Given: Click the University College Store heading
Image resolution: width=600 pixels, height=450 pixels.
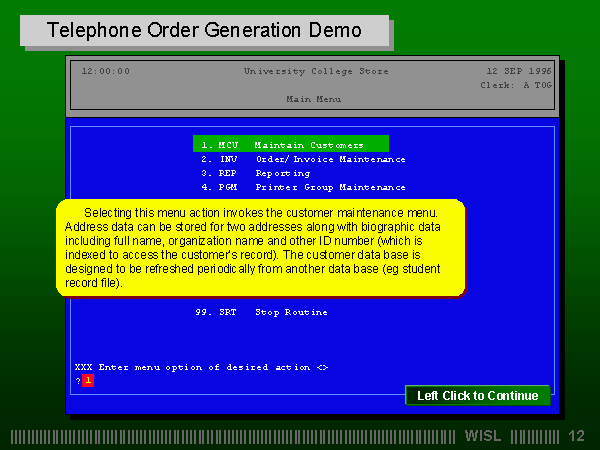Looking at the screenshot, I should 299,71.
